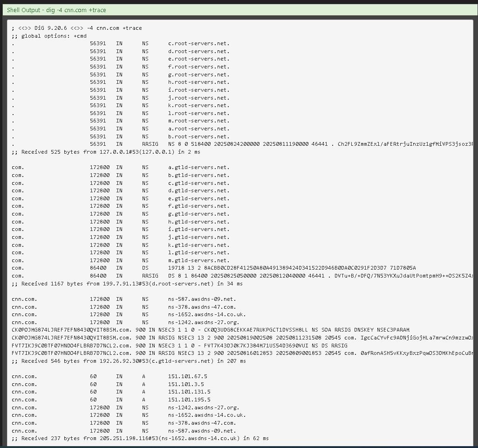This screenshot has height=448, width=478.
Task: Select the A record 151.101.195.5
Action: click(111, 400)
